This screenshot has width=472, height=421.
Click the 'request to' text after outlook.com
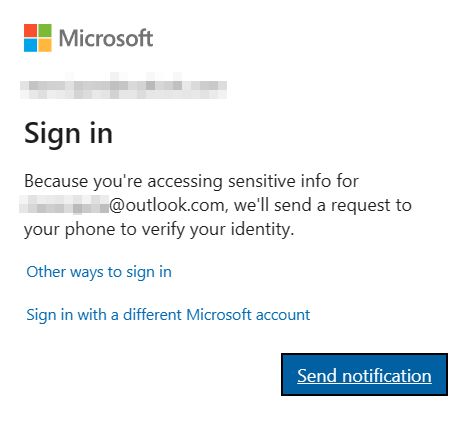point(371,206)
